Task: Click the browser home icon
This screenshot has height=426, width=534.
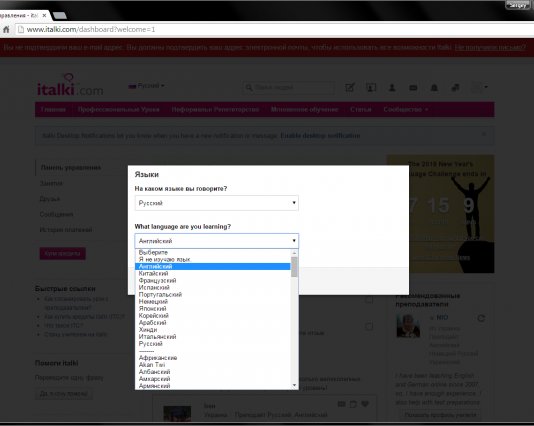Action: coord(6,30)
